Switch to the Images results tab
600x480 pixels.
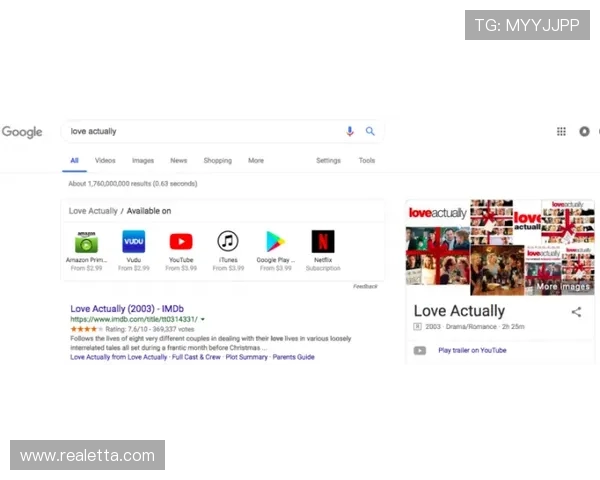click(x=143, y=160)
